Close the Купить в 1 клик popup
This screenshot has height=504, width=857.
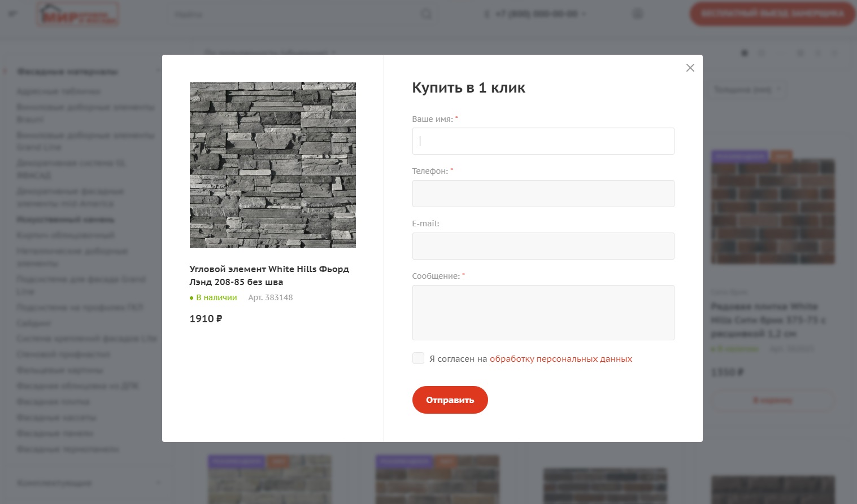click(x=690, y=68)
